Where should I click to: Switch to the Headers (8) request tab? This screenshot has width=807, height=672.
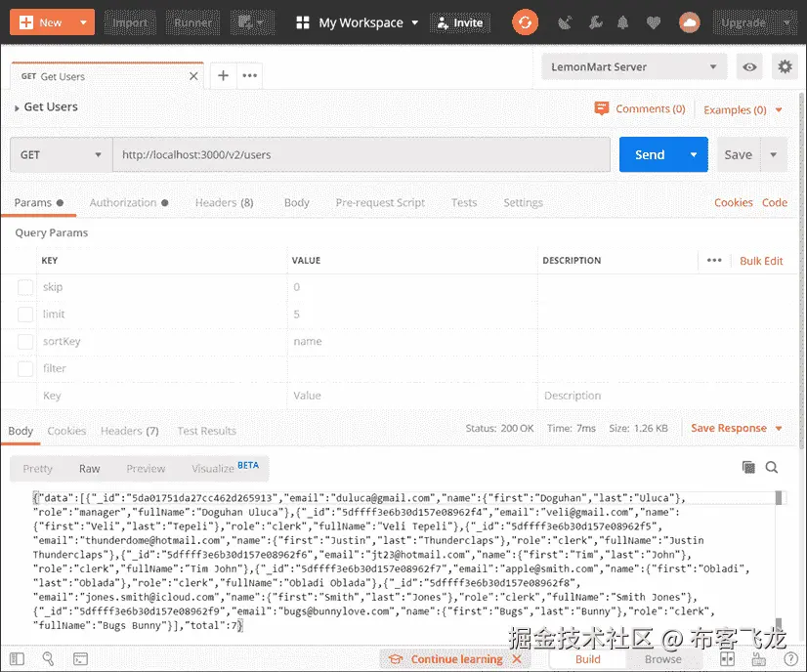coord(224,203)
